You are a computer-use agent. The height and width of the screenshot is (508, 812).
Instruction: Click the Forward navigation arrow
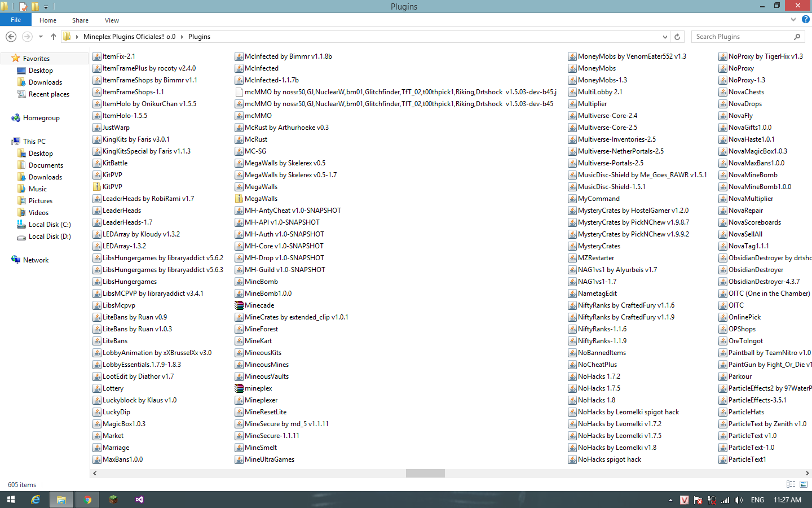click(x=27, y=37)
